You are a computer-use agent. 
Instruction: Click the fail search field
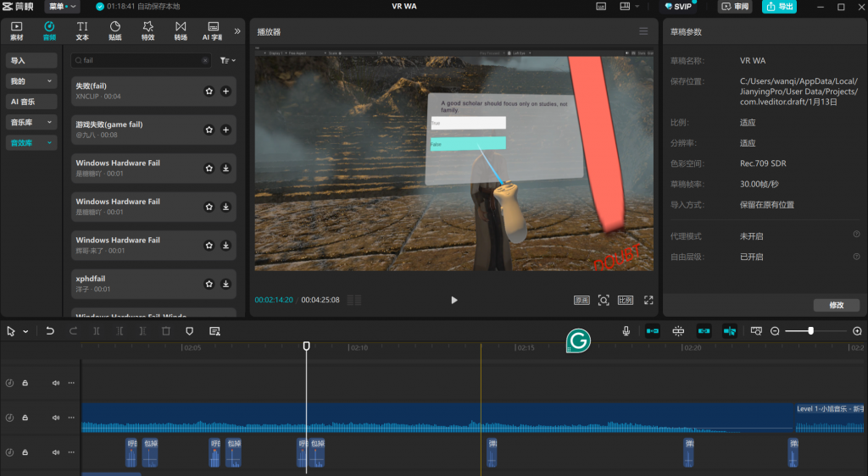click(x=141, y=60)
